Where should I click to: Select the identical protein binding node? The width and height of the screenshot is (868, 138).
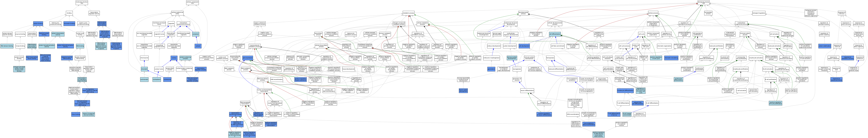(44, 34)
